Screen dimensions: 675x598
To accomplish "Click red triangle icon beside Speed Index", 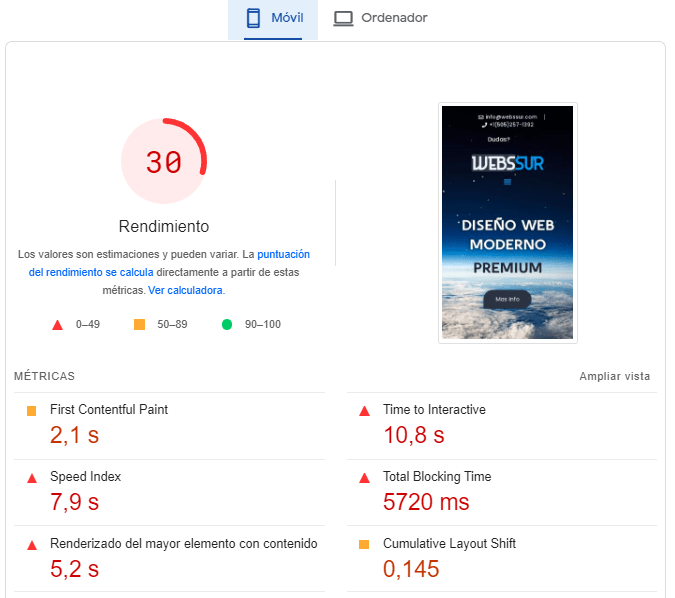I will tap(31, 477).
